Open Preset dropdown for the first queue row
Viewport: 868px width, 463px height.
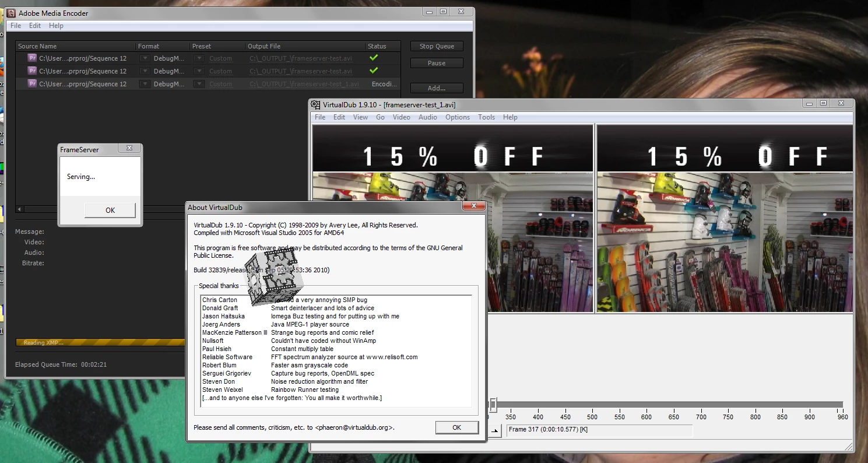(x=199, y=58)
